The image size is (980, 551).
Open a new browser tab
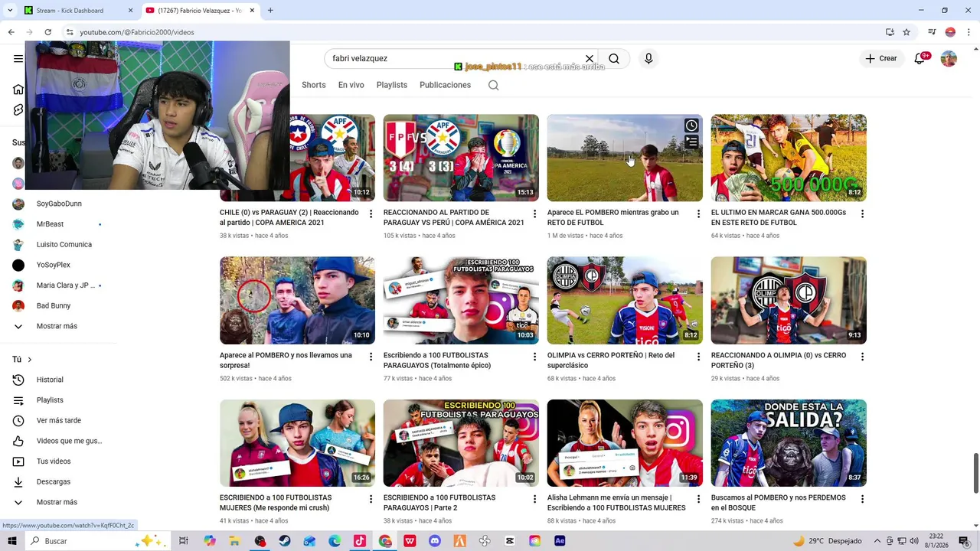270,11
